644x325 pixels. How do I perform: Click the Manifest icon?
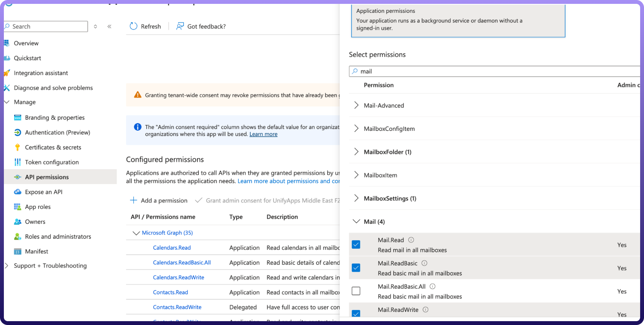click(18, 251)
